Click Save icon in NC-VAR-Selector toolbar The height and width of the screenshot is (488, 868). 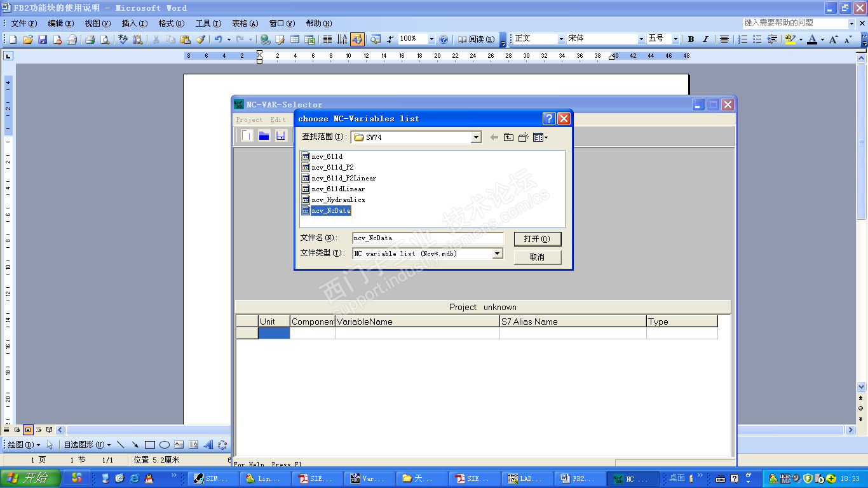click(280, 135)
